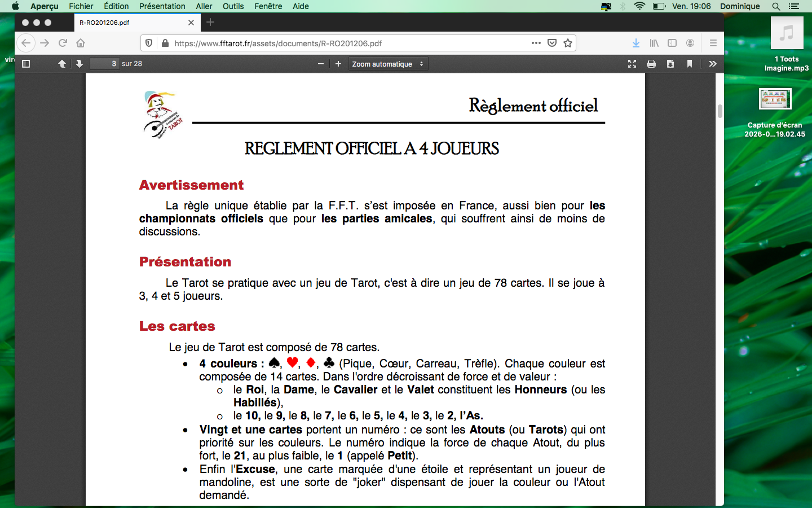Click the Tarot federation logo image
812x508 pixels.
(164, 115)
